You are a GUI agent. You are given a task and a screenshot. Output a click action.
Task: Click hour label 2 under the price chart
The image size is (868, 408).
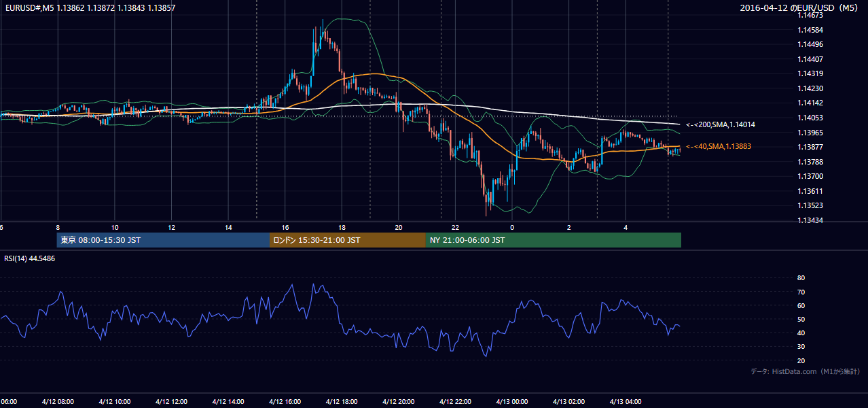coord(569,227)
